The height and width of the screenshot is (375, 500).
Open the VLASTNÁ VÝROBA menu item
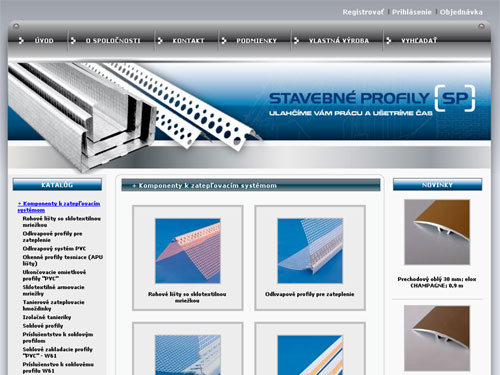click(339, 41)
